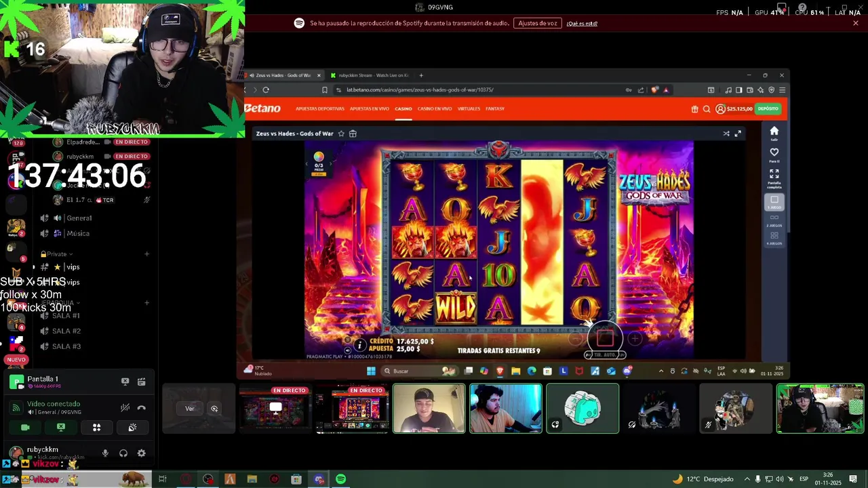868x488 pixels.
Task: Join the SALA #2 voice channel
Action: pos(66,331)
